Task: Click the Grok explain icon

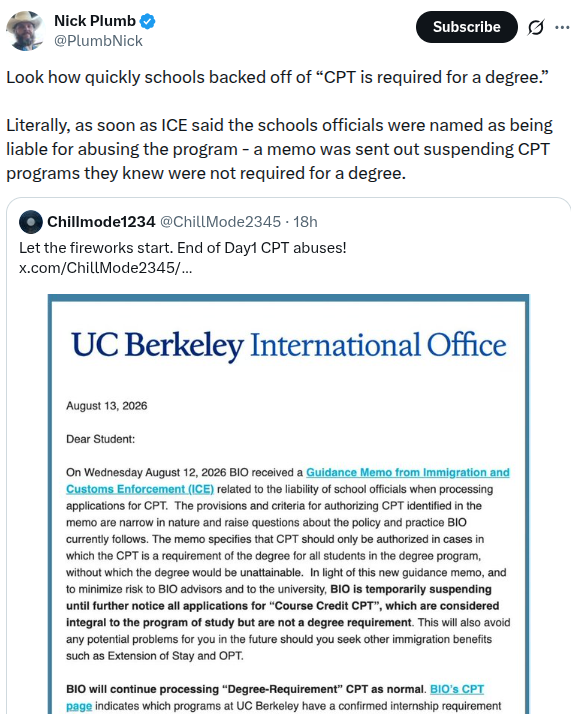Action: pyautogui.click(x=536, y=27)
